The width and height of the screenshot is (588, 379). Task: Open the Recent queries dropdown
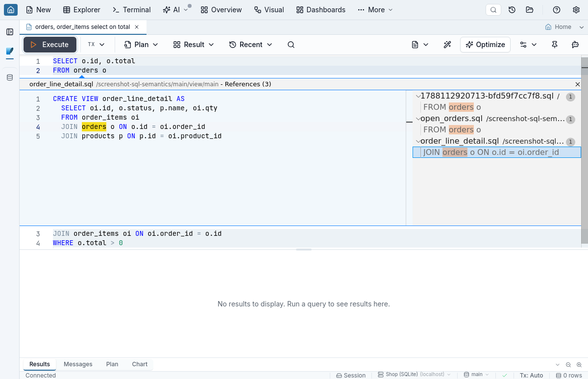point(250,45)
